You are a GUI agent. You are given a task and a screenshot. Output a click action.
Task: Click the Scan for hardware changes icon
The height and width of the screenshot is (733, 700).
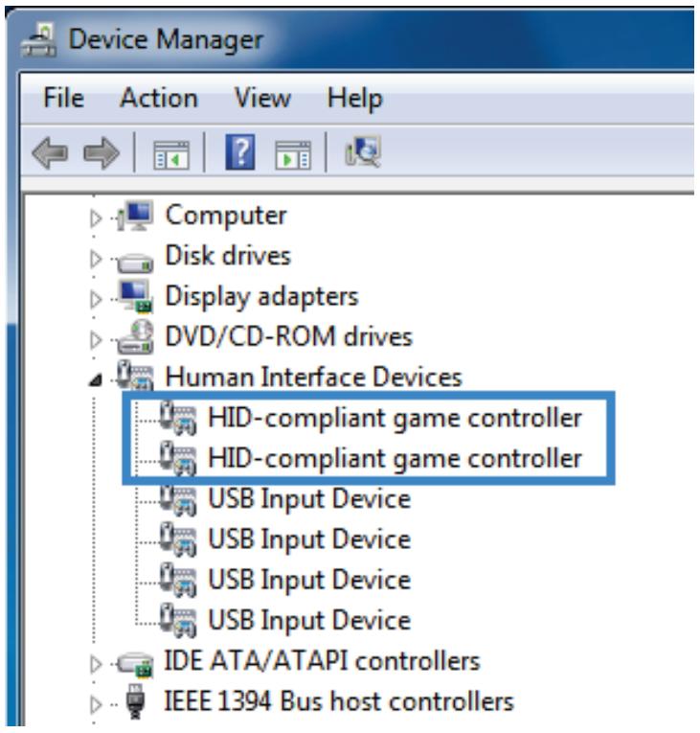pos(363,151)
